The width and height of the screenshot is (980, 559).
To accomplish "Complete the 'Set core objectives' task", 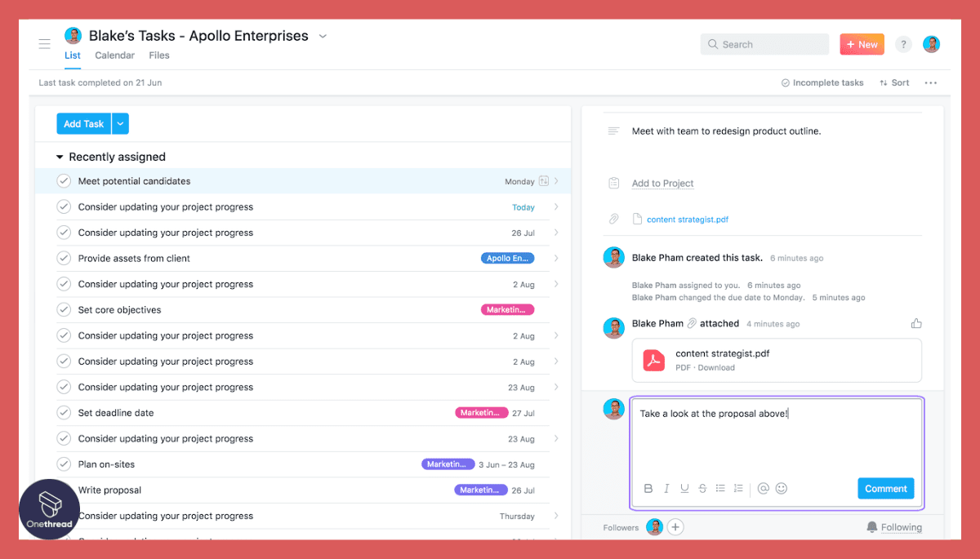I will (x=64, y=309).
